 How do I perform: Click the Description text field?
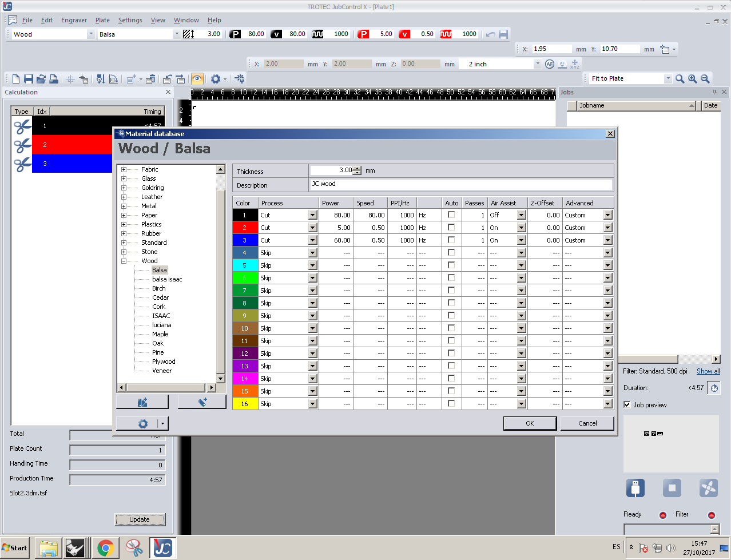[x=460, y=184]
